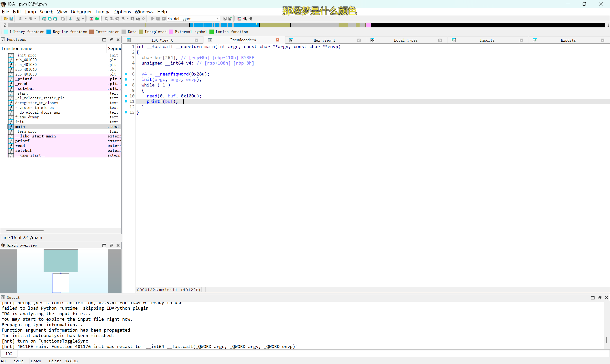Click the pink External symbol legend swatch
Viewport: 610px width, 364px height.
171,32
